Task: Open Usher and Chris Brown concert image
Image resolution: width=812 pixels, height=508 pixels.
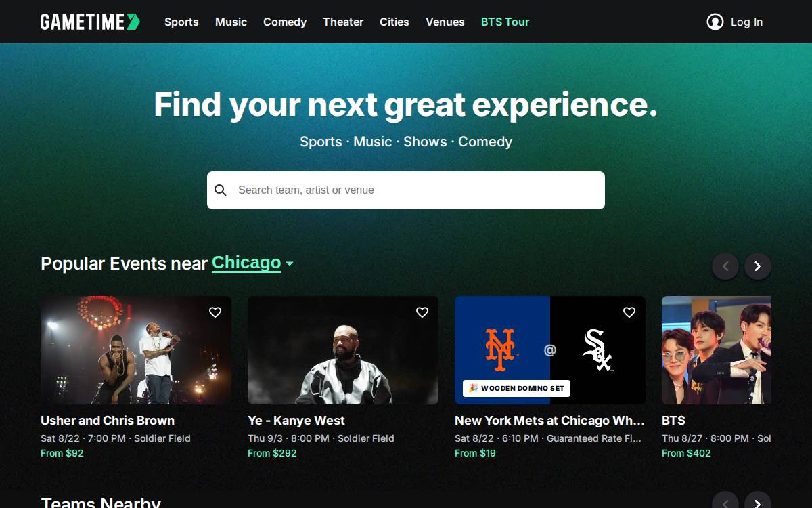Action: [x=136, y=350]
